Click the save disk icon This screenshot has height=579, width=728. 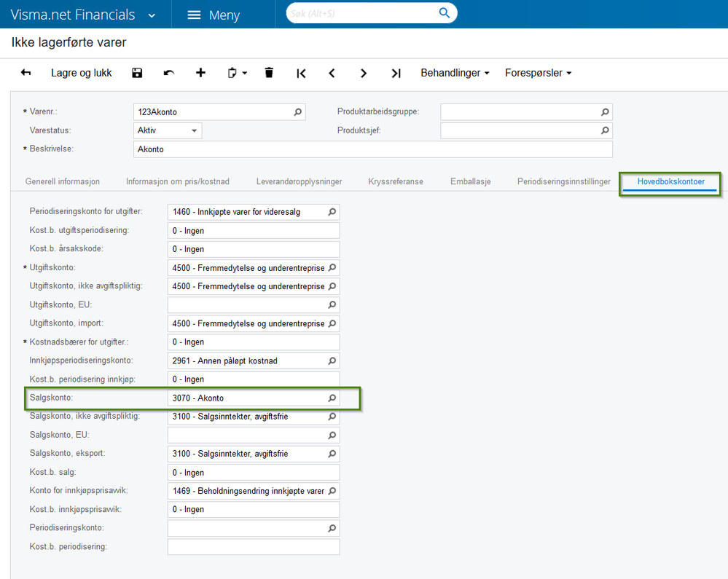click(137, 73)
